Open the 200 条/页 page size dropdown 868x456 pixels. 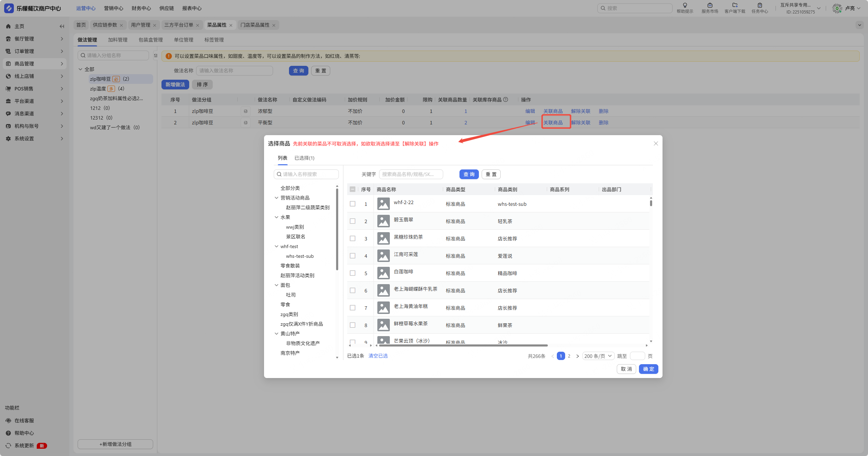(x=598, y=356)
